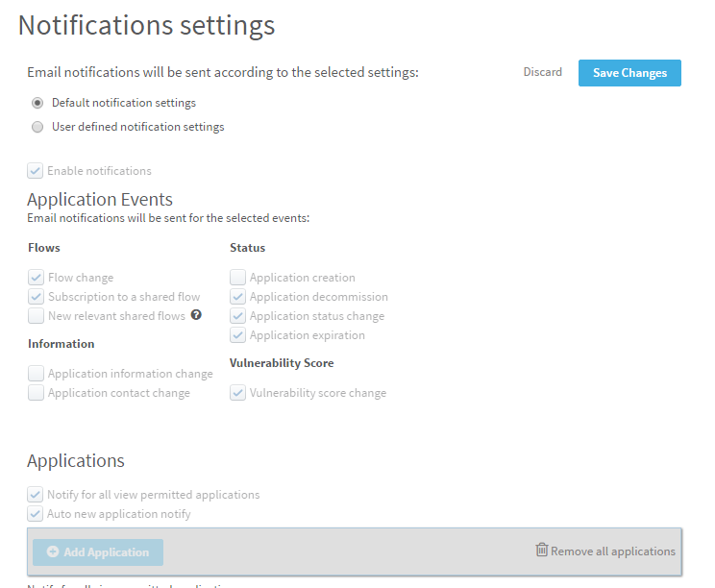
Task: Select User defined notification settings option
Action: [37, 127]
